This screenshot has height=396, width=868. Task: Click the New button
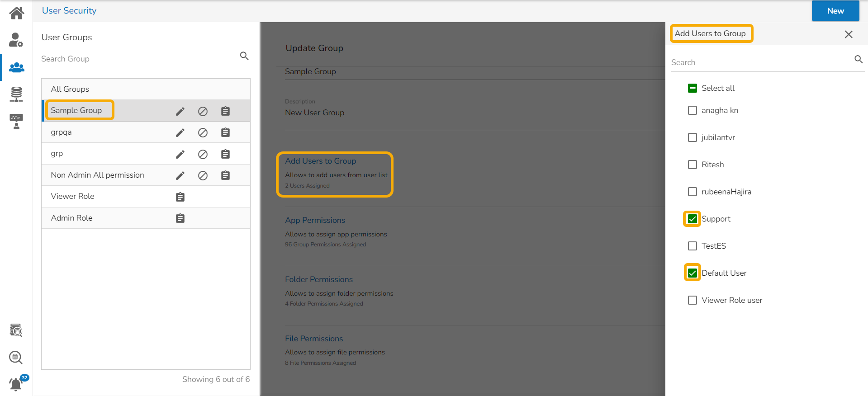[835, 11]
